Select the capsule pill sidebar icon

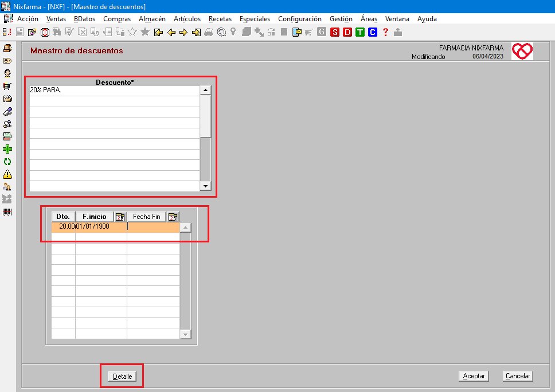(x=7, y=111)
